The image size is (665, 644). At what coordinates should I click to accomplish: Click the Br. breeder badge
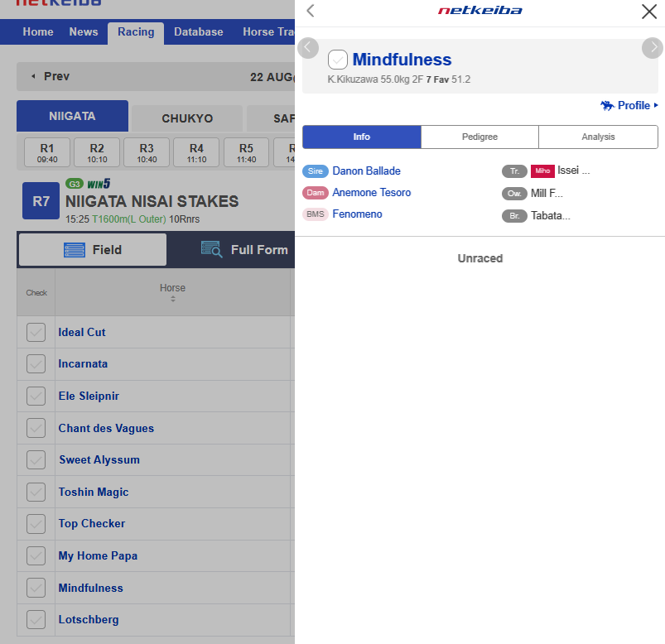[x=514, y=216]
